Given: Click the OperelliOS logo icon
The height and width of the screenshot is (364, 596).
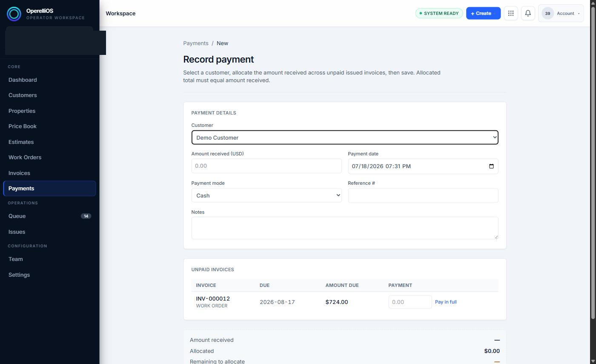Looking at the screenshot, I should click(14, 14).
